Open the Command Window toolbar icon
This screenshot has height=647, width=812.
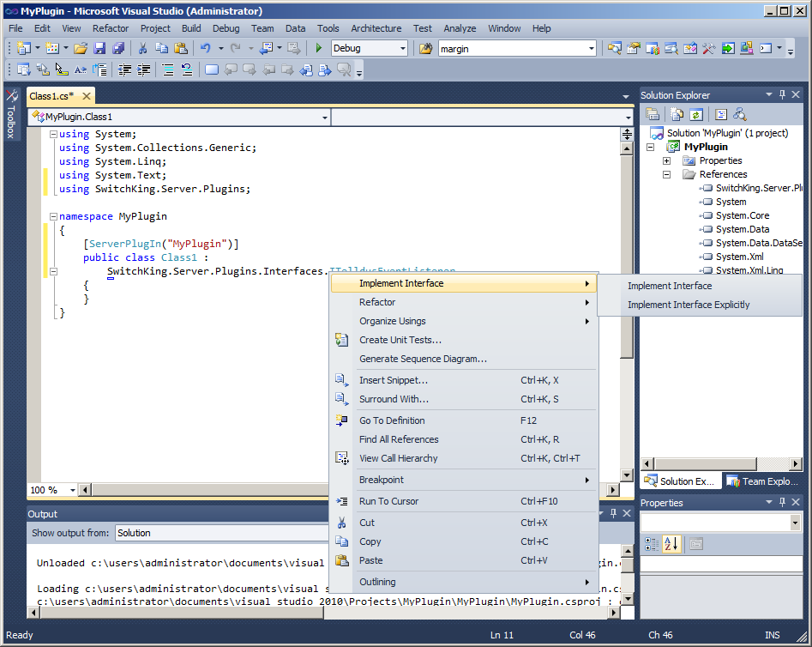coord(766,48)
